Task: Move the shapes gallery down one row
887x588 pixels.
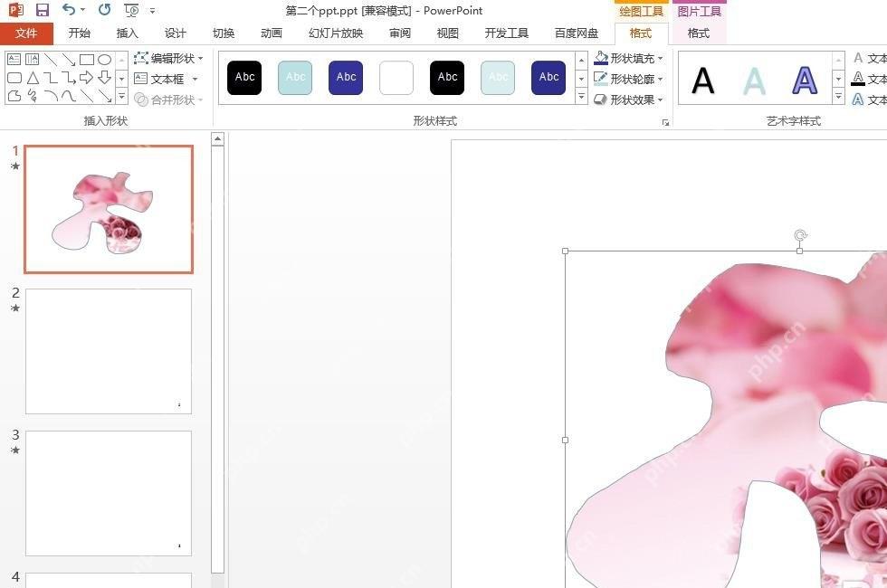Action: tap(121, 79)
